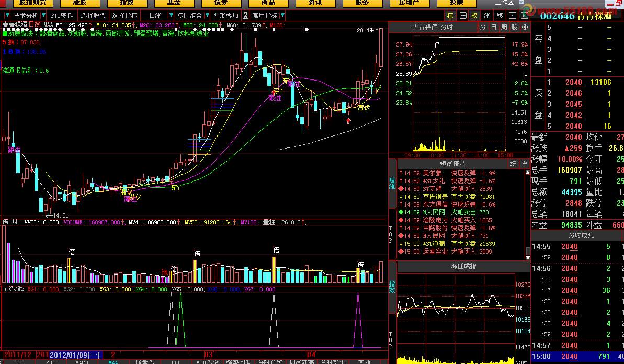
Task: Toggle the 权 adjusted-price button
Action: 475,16
